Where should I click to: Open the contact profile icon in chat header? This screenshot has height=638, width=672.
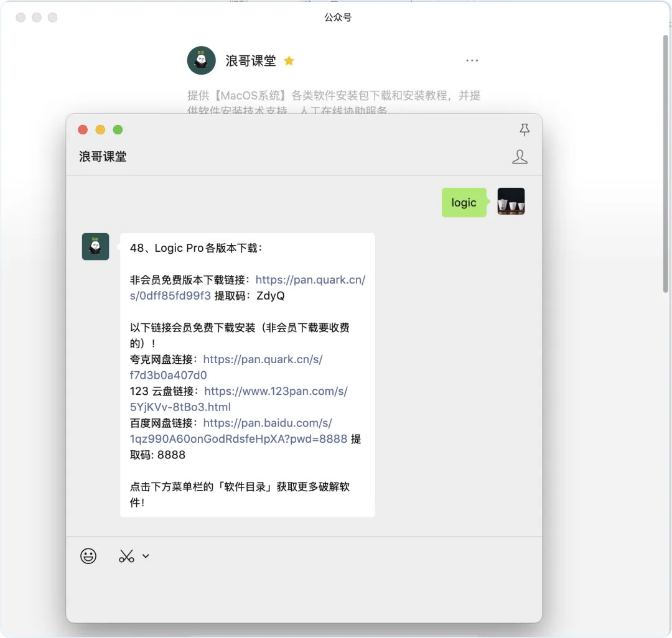pos(520,157)
